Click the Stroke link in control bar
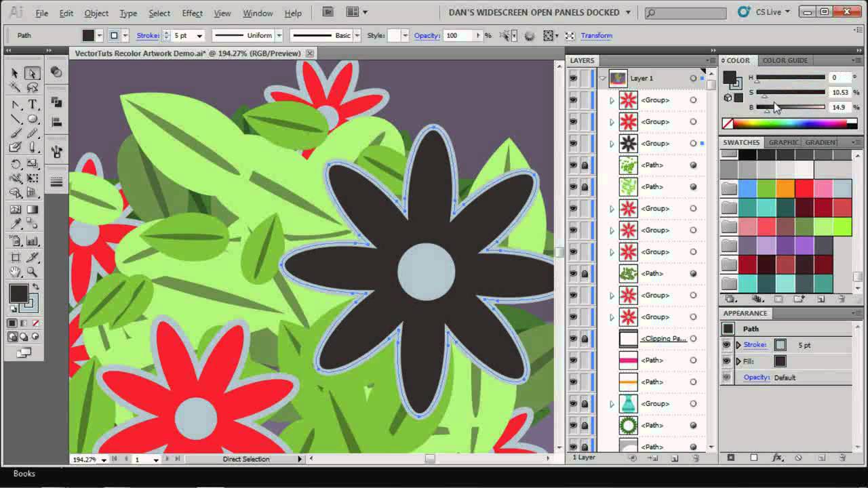 pos(147,36)
